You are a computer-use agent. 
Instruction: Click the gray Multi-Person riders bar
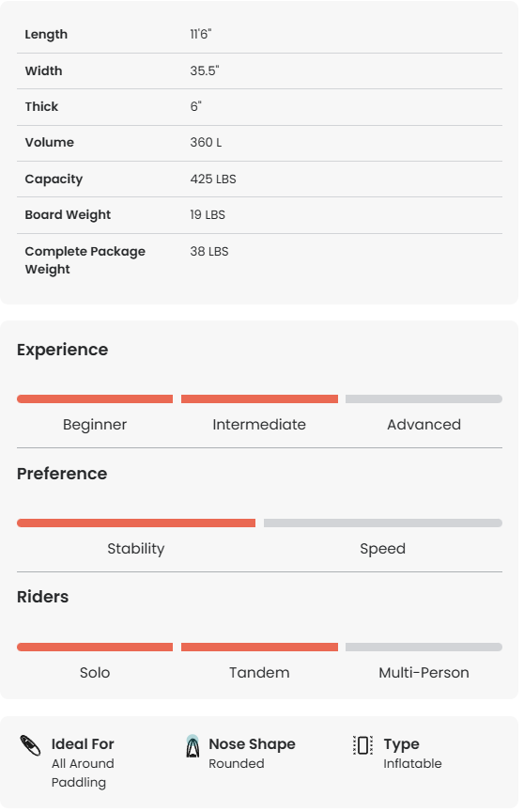point(424,647)
